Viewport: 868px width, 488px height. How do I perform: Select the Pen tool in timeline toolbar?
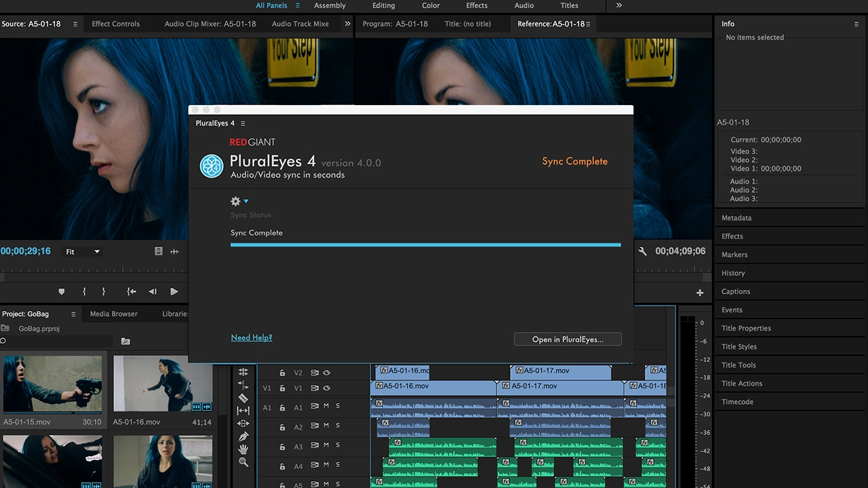tap(243, 436)
